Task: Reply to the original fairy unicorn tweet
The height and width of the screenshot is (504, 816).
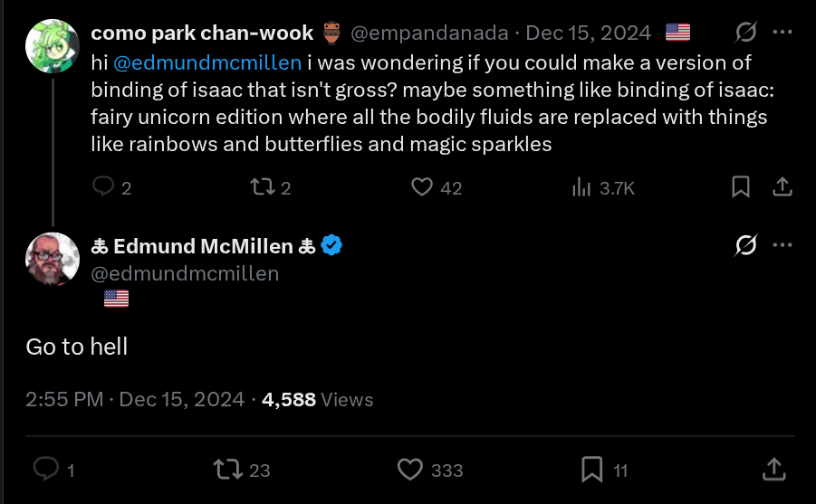Action: click(x=104, y=187)
